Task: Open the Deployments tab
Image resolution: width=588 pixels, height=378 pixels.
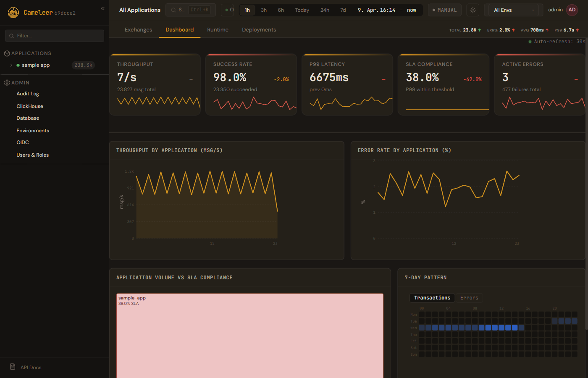Action: coord(259,30)
